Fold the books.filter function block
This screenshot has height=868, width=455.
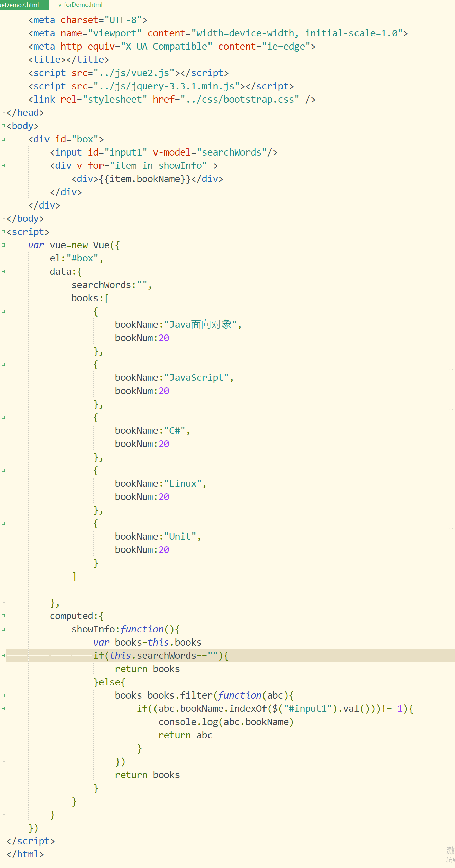pos(3,695)
